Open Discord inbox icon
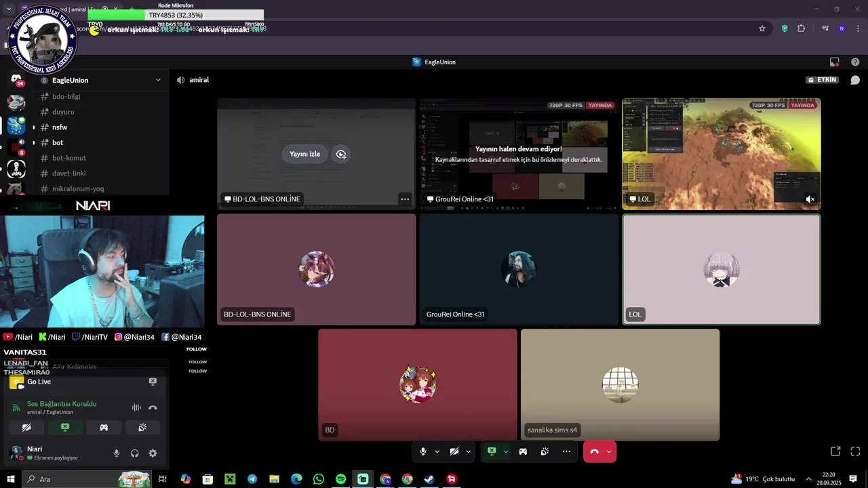The height and width of the screenshot is (488, 868). (834, 62)
